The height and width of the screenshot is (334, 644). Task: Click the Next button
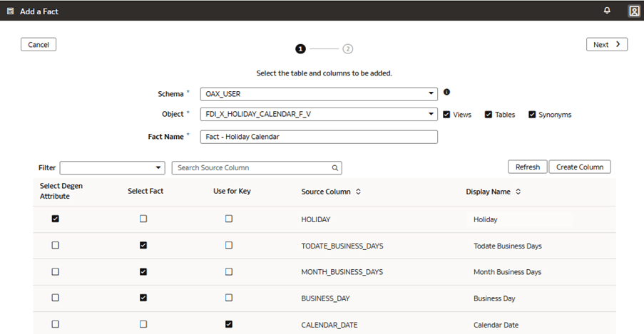[x=606, y=44]
